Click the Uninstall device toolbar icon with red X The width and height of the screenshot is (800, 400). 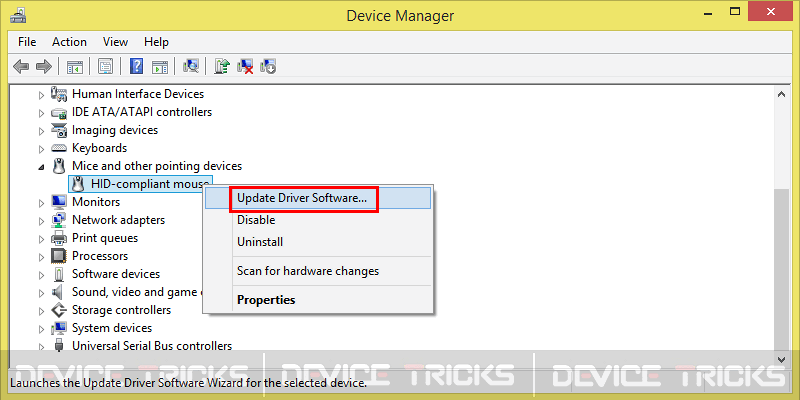pyautogui.click(x=245, y=67)
